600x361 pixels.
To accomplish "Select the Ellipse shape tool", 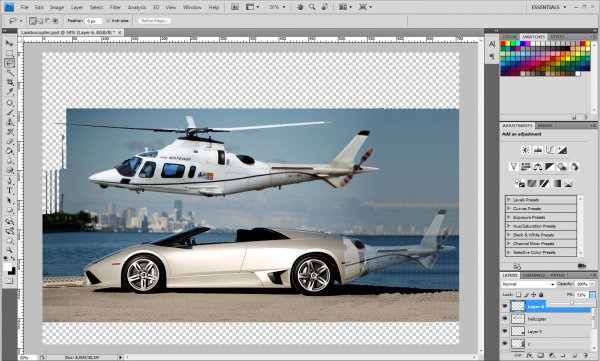I will pos(9,210).
